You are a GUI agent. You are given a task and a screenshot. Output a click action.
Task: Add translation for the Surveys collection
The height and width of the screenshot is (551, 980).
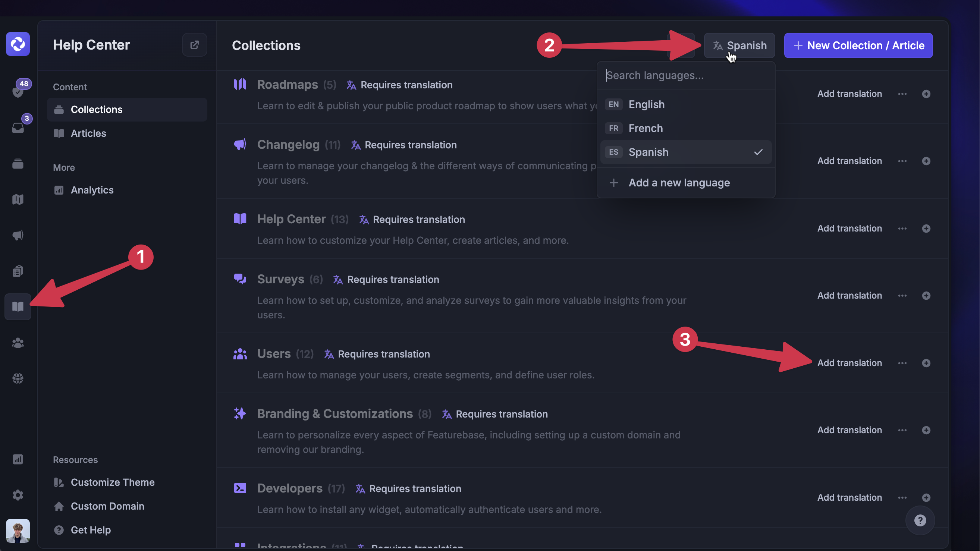(849, 295)
